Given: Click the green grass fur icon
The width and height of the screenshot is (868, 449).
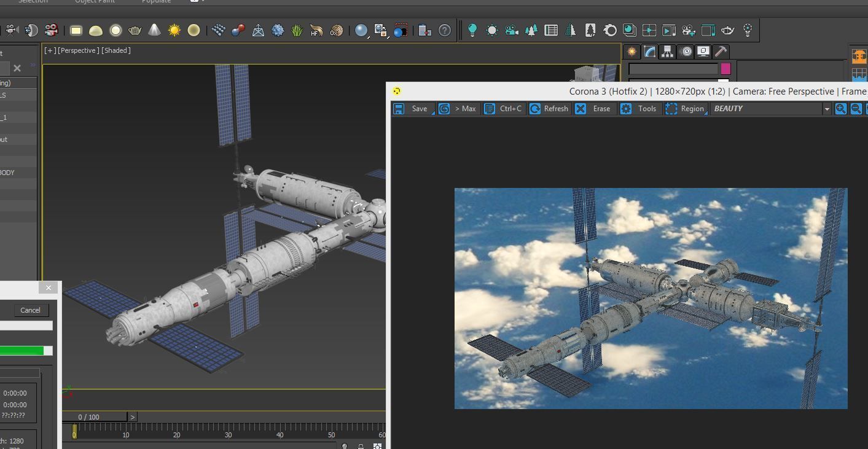Looking at the screenshot, I should click(x=297, y=30).
